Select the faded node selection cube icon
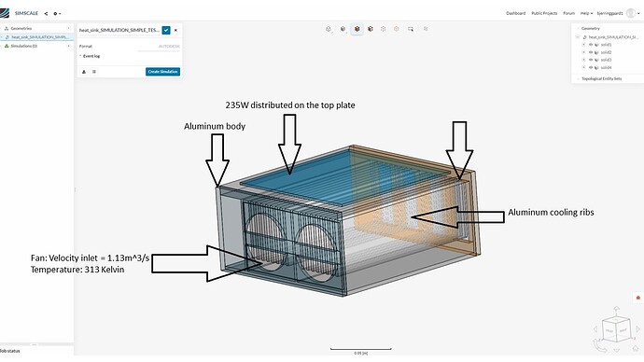The width and height of the screenshot is (644, 362). [397, 29]
